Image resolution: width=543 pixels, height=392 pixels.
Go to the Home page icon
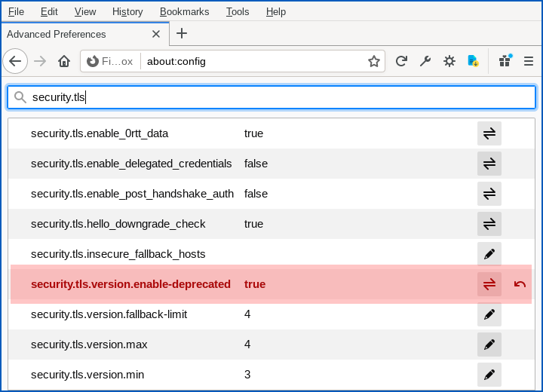(64, 61)
